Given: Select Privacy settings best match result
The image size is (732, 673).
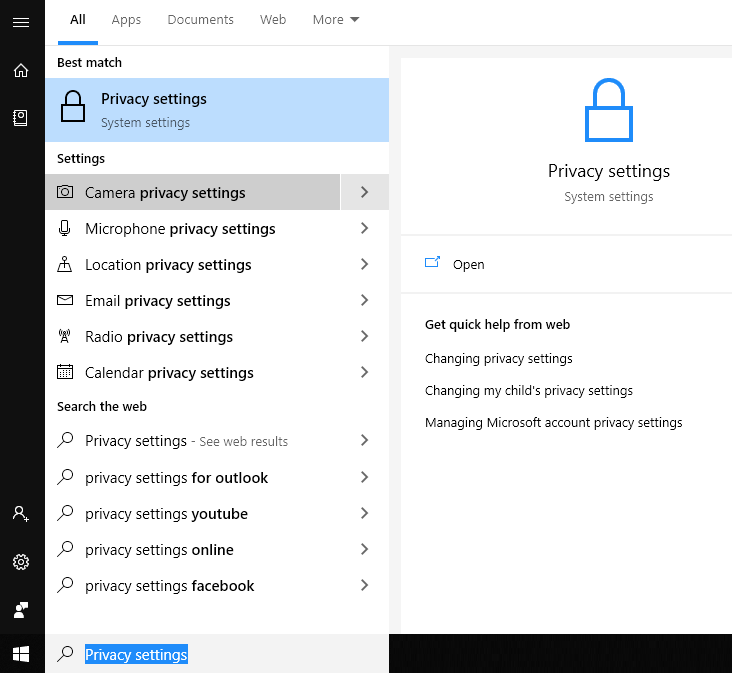Looking at the screenshot, I should [x=217, y=110].
